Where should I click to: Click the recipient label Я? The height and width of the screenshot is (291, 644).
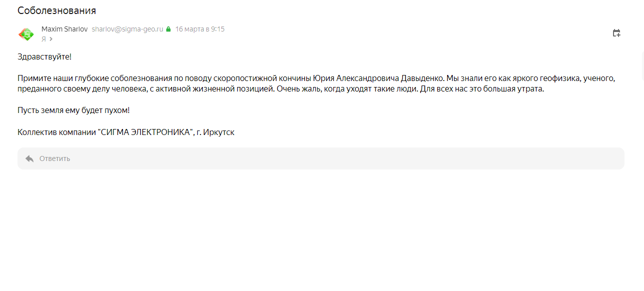point(44,39)
